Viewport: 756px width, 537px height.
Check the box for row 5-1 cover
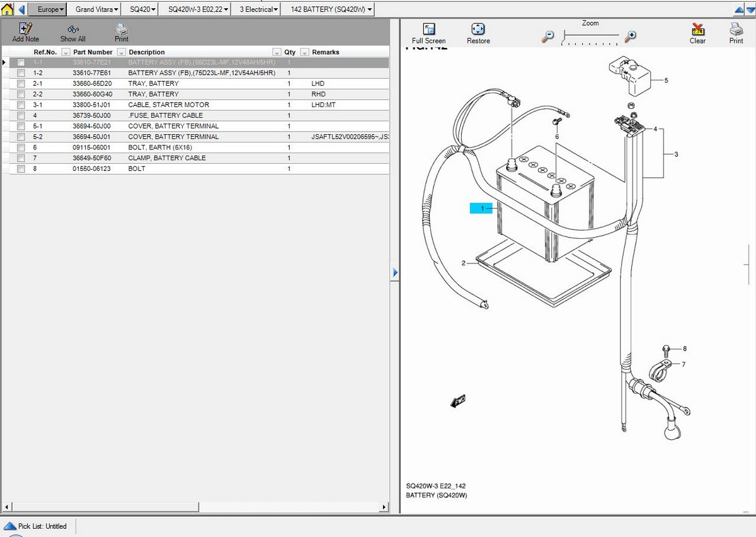point(21,126)
